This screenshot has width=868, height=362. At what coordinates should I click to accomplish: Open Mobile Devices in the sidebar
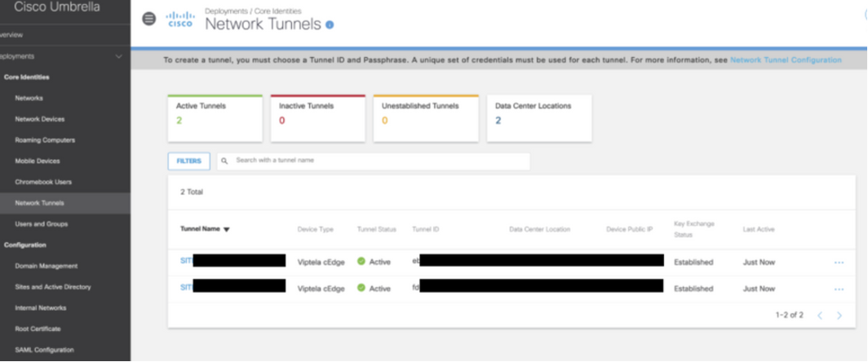coord(38,161)
